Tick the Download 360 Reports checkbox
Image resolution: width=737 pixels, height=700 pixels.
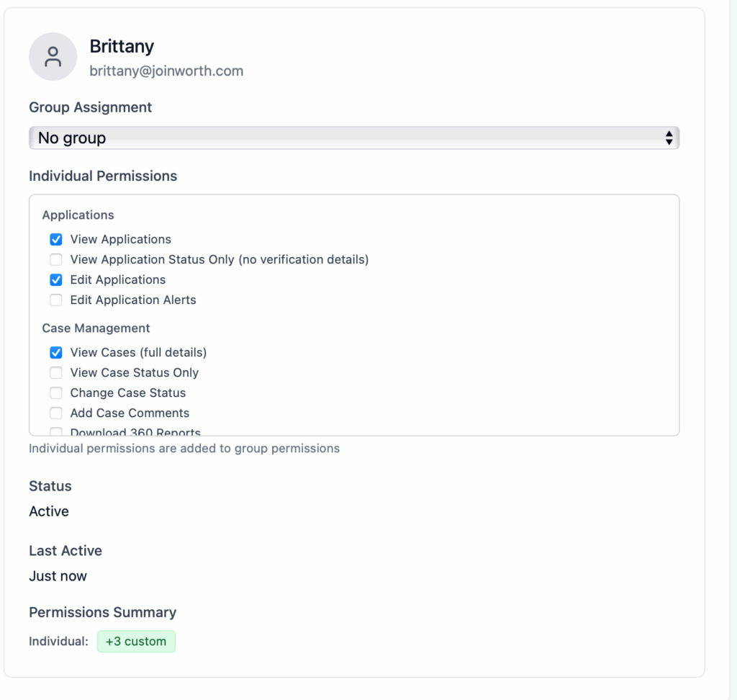click(56, 432)
